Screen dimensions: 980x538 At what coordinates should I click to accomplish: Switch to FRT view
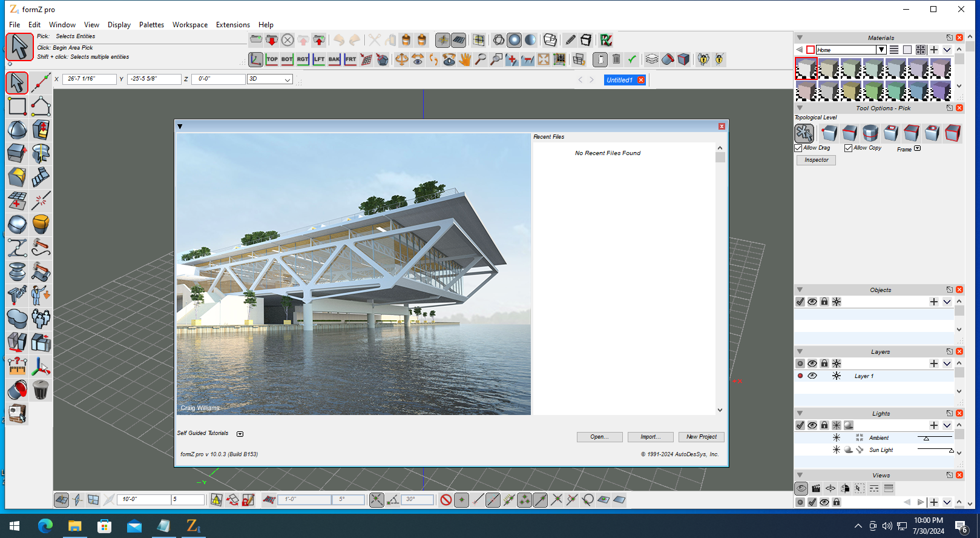coord(350,59)
